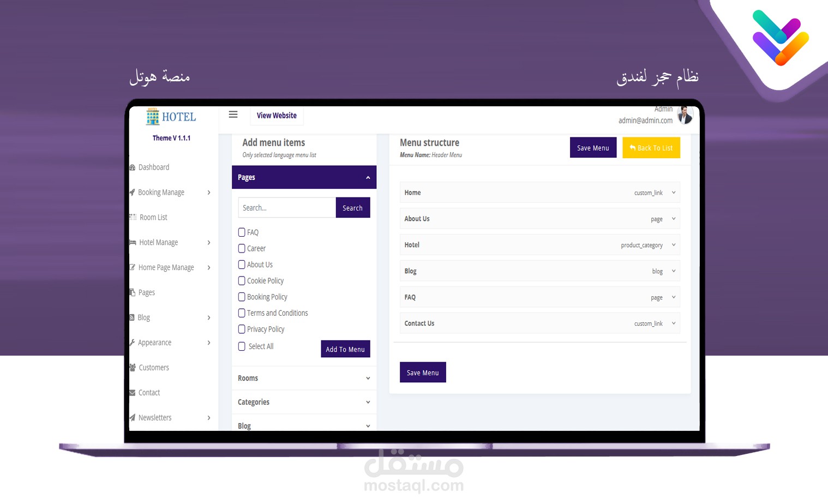
Task: Tick the Career page checkbox
Action: (242, 248)
